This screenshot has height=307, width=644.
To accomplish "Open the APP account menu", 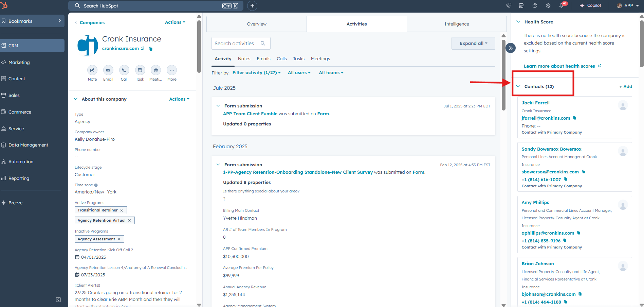I will (x=627, y=5).
